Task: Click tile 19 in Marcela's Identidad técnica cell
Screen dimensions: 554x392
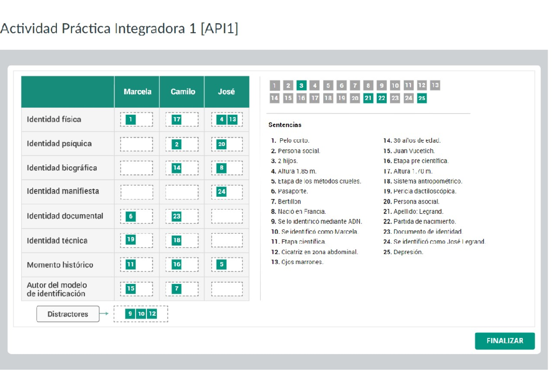Action: [131, 240]
